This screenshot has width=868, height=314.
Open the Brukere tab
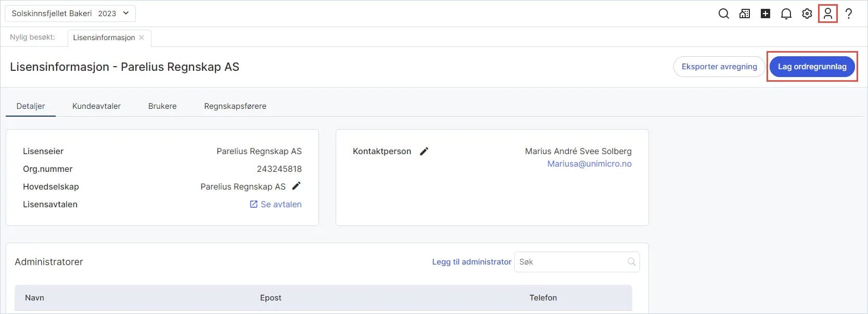click(x=162, y=106)
